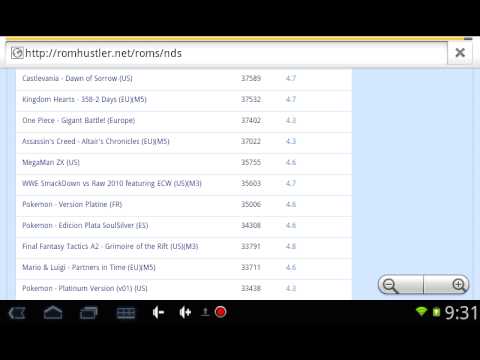Screen dimensions: 480x360
Task: Select download count 33791
Action: [x=251, y=246]
